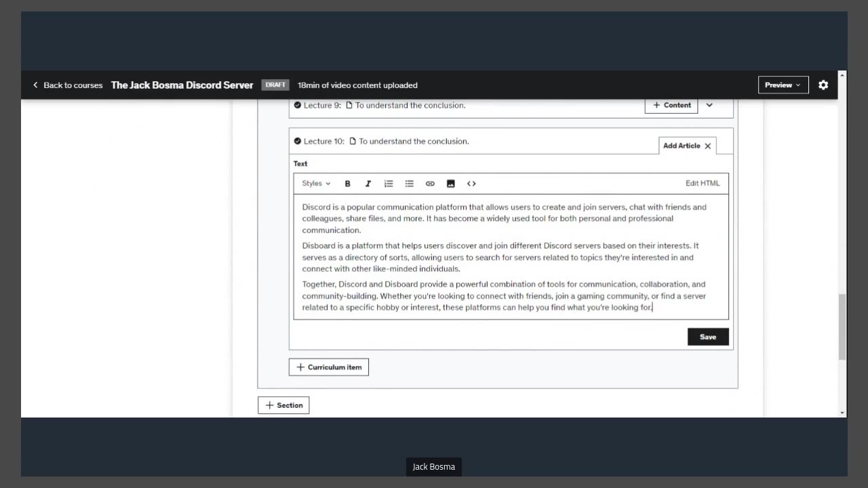Insert a hyperlink in the article
868x488 pixels.
[x=430, y=184]
